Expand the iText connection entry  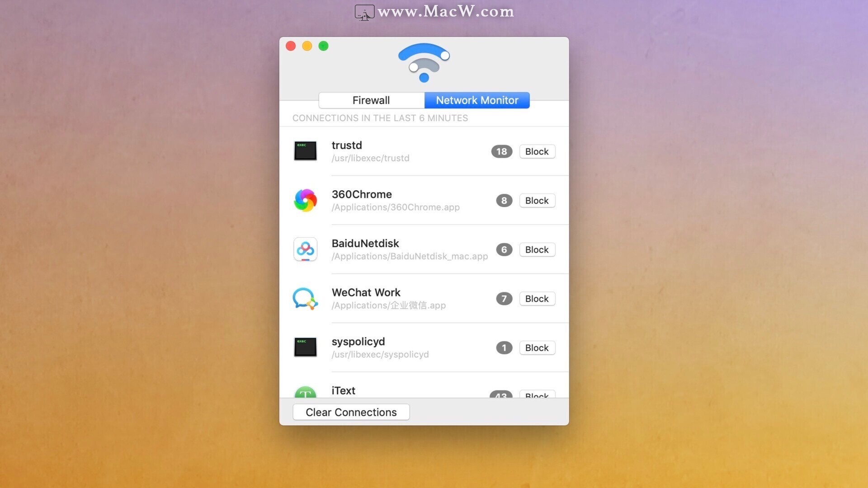344,390
